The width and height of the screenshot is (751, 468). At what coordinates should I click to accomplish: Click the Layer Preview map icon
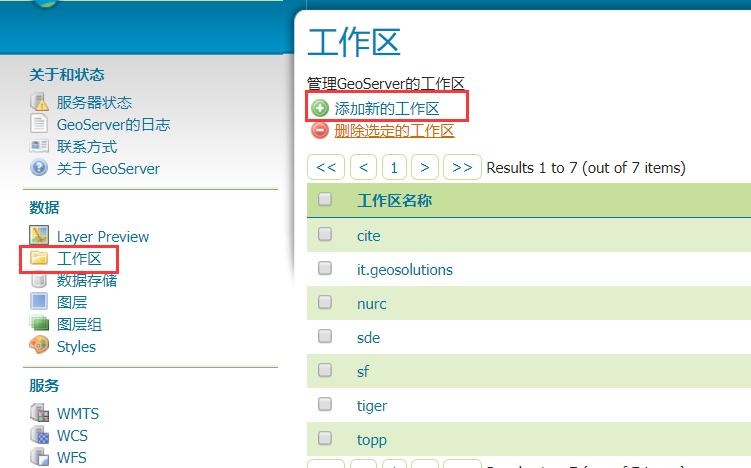(x=39, y=235)
